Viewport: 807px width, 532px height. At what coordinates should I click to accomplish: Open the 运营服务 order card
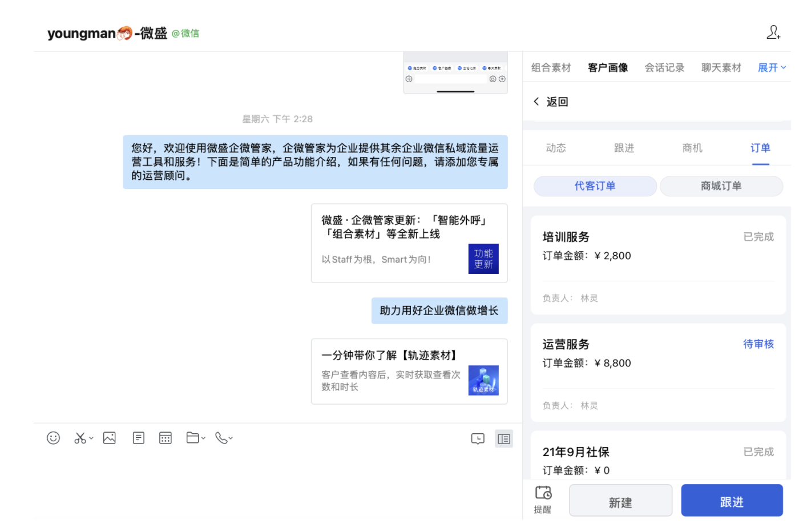658,373
